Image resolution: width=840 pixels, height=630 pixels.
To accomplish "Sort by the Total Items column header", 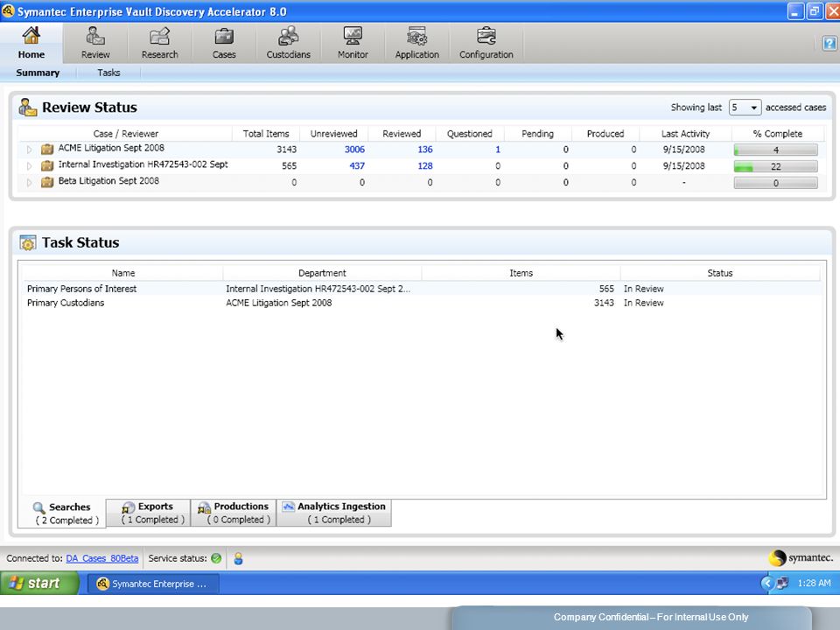I will pyautogui.click(x=266, y=133).
